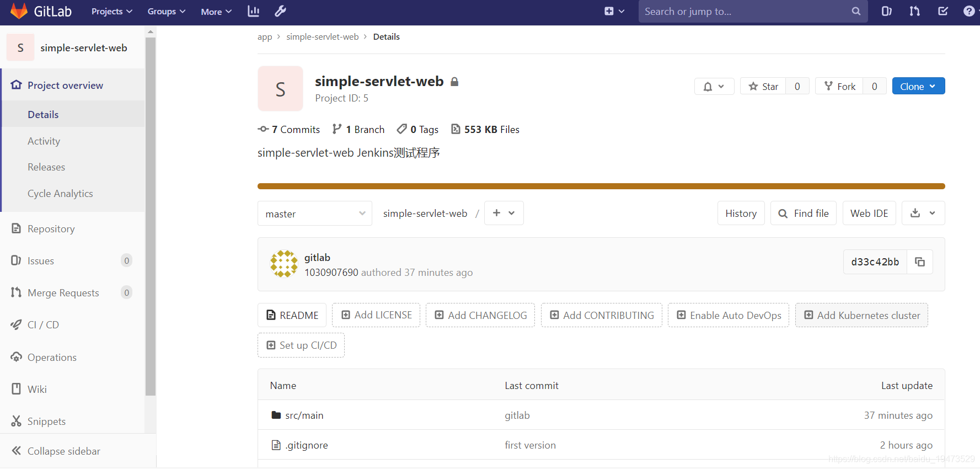Viewport: 980px width, 469px height.
Task: Click the language usage bar
Action: point(601,186)
